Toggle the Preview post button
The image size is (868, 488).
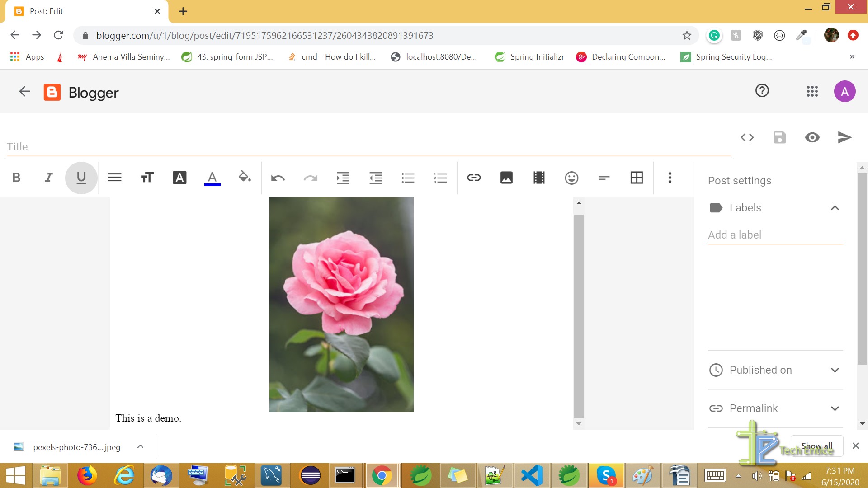(812, 137)
